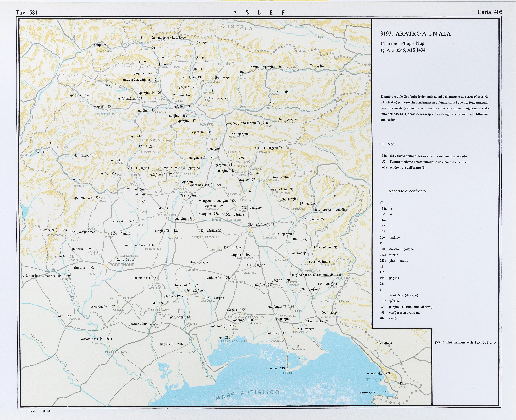The width and height of the screenshot is (516, 420).
Task: Click the 'Tav. 581' label at top left
Action: [x=27, y=13]
